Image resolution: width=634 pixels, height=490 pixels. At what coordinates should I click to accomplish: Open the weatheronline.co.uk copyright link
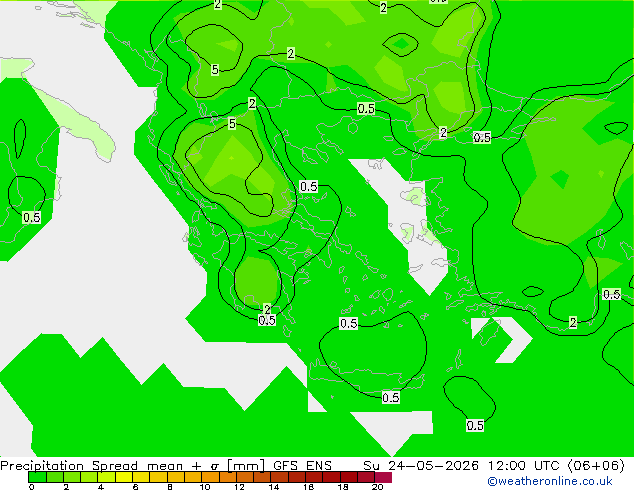pyautogui.click(x=550, y=481)
